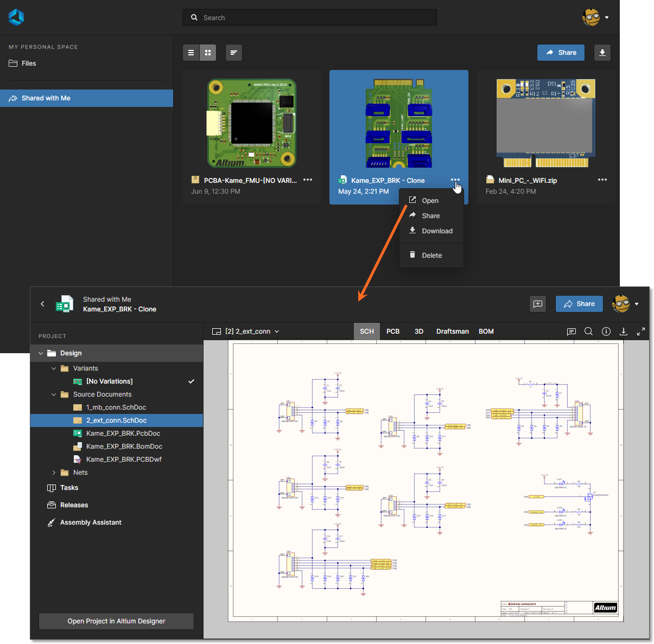Select the [No Variations] variant
654x644 pixels.
117,381
